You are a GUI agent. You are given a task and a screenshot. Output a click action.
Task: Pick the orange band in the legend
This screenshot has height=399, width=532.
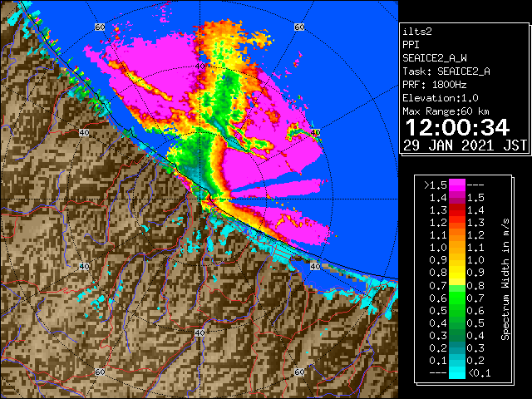tap(457, 242)
